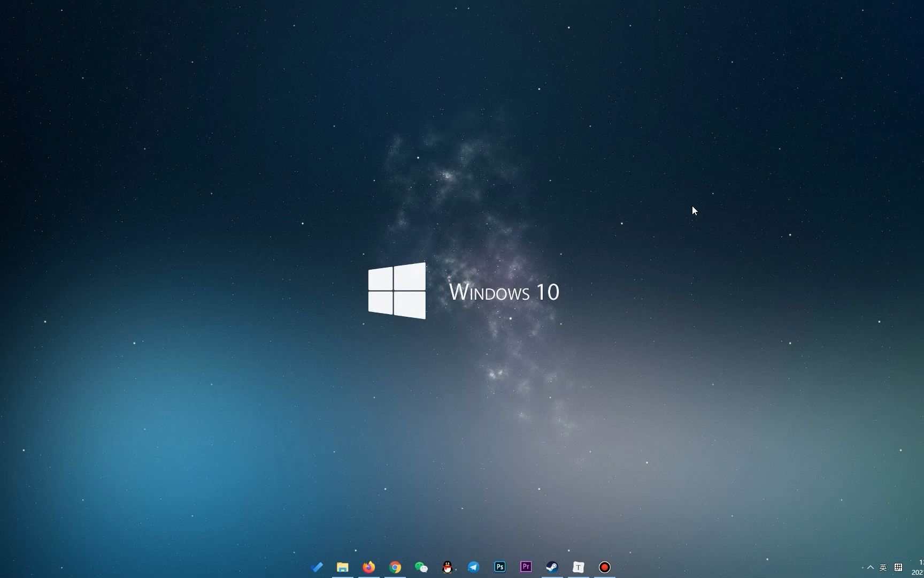Viewport: 924px width, 578px height.
Task: Open the QQ penguin app
Action: (x=448, y=567)
